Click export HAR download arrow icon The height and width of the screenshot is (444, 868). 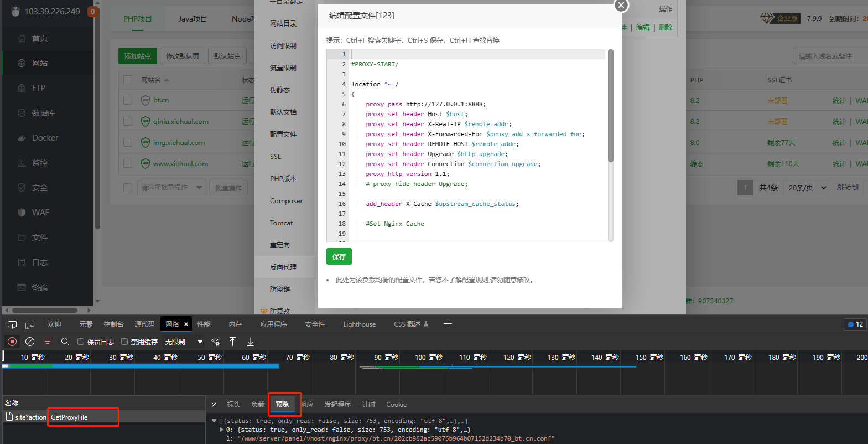[251, 342]
